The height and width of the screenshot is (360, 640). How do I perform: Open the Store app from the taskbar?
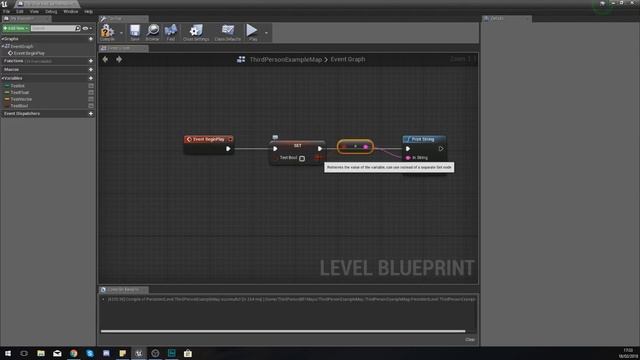tap(188, 353)
